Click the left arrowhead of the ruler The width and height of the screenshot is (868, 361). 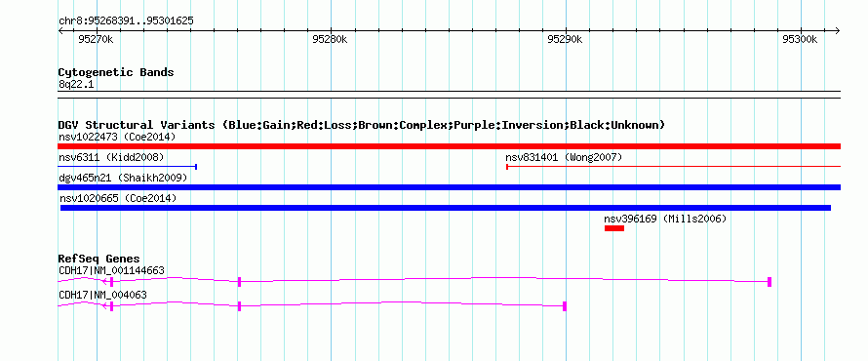60,30
